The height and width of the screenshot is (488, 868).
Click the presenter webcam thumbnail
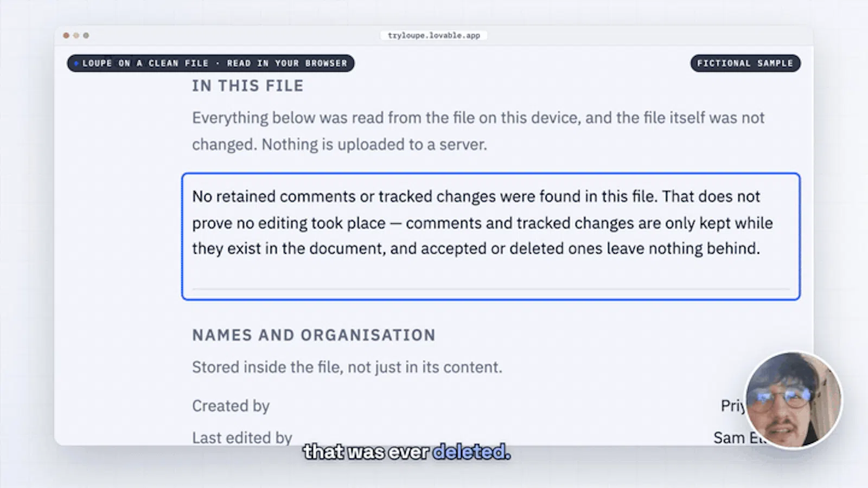(x=793, y=400)
